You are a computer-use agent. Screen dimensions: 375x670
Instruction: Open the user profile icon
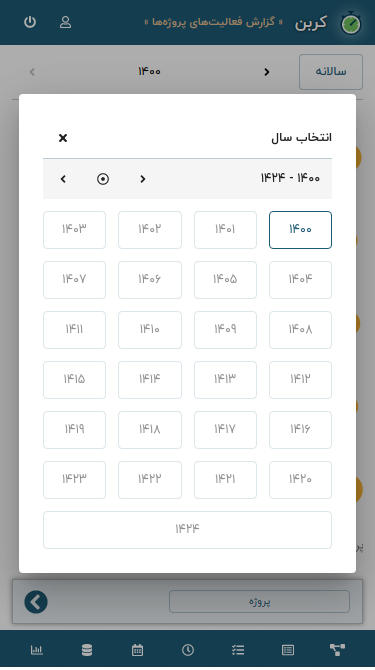coord(65,22)
